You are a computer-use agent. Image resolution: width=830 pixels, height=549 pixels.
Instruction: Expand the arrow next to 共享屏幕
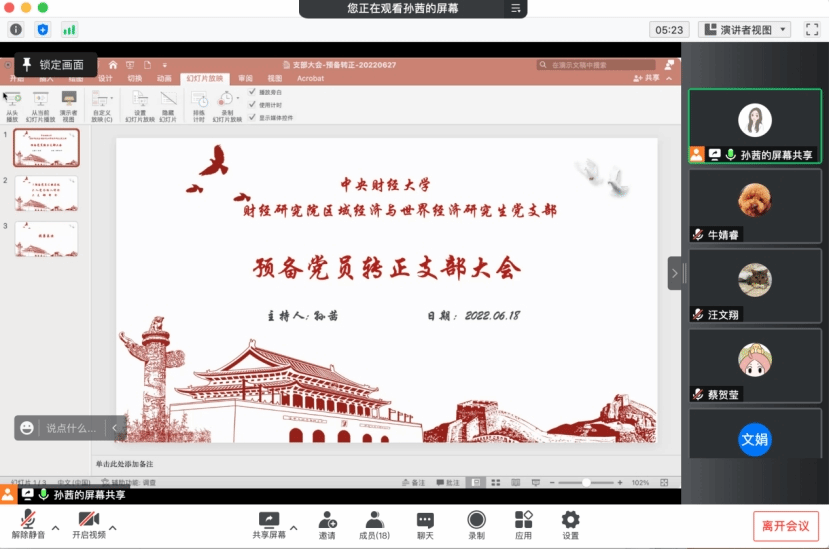click(293, 527)
